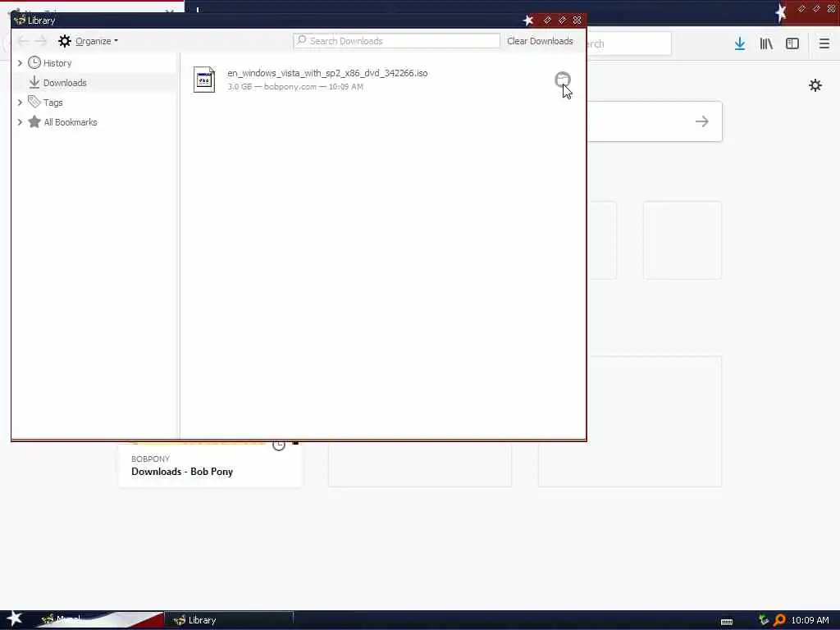This screenshot has width=840, height=630.
Task: Click keyboard tray icon in taskbar
Action: tap(727, 622)
